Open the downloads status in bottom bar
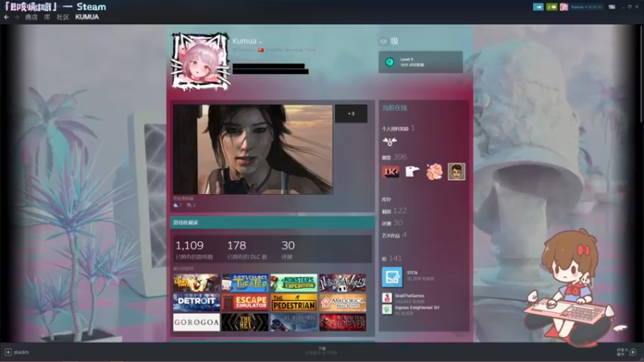 [321, 351]
